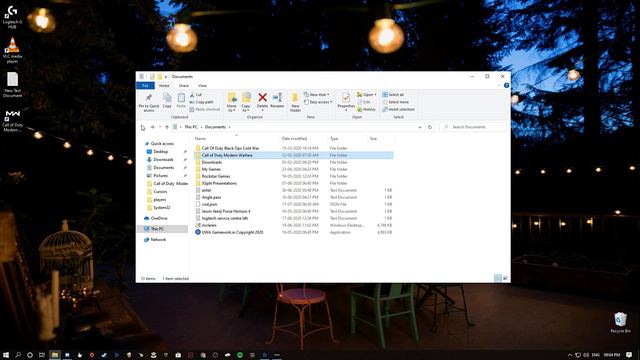Viewport: 640px width, 360px height.
Task: Open the Recycle Bin desktop icon
Action: [x=620, y=322]
